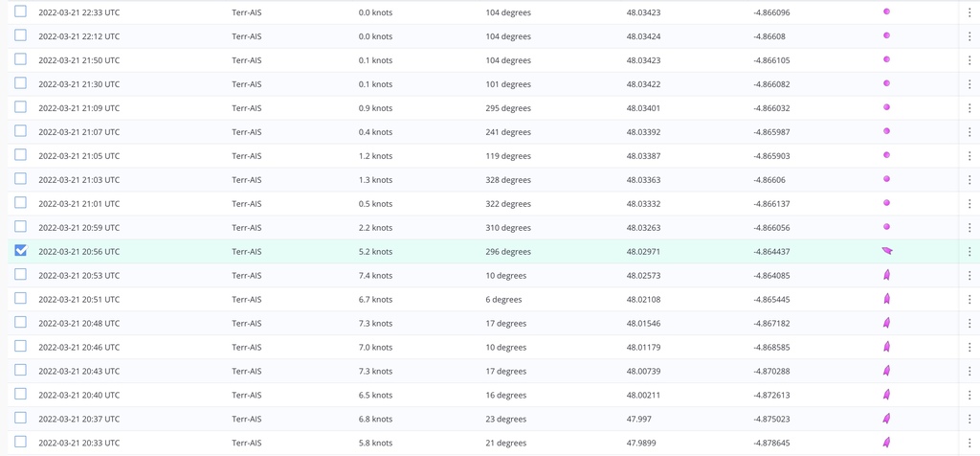Image resolution: width=980 pixels, height=456 pixels.
Task: Open the three-dot menu for 20:33 UTC
Action: [x=969, y=443]
